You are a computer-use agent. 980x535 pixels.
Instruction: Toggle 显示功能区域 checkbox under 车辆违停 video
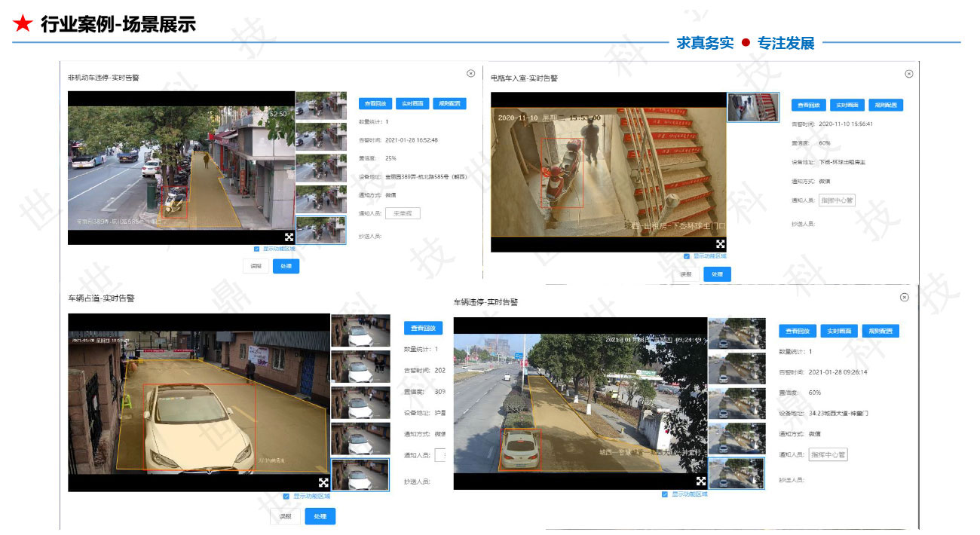click(664, 494)
